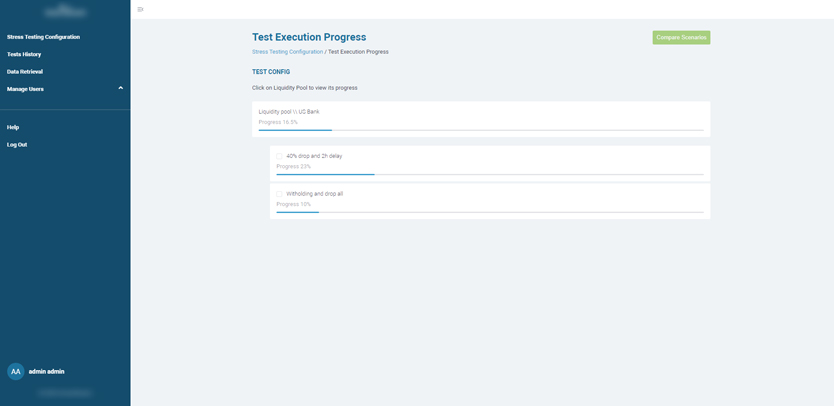
Task: Click the blurred logo atop the sidebar
Action: (65, 12)
